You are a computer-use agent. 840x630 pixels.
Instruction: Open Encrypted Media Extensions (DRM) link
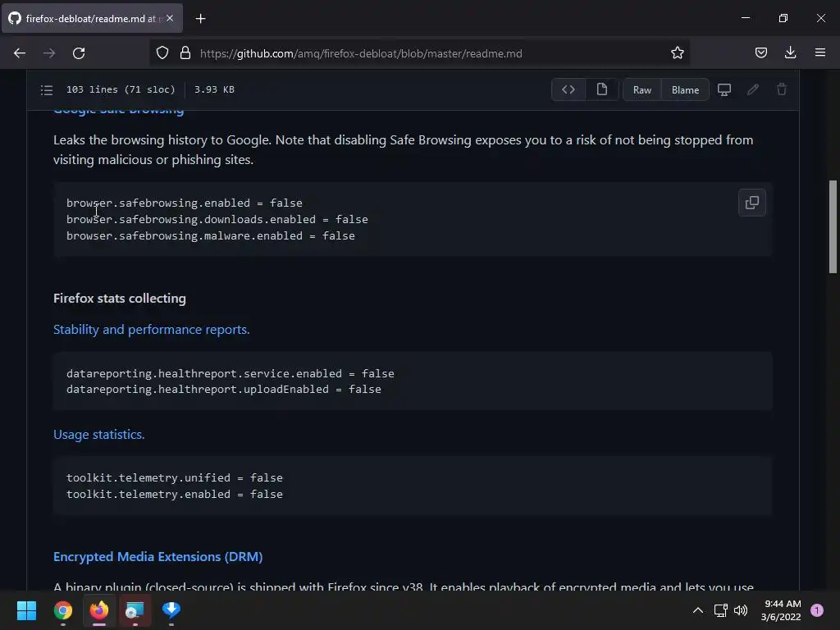click(x=158, y=557)
